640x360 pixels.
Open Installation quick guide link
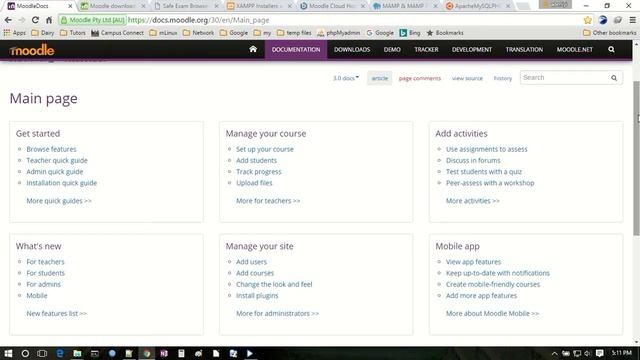pyautogui.click(x=62, y=183)
